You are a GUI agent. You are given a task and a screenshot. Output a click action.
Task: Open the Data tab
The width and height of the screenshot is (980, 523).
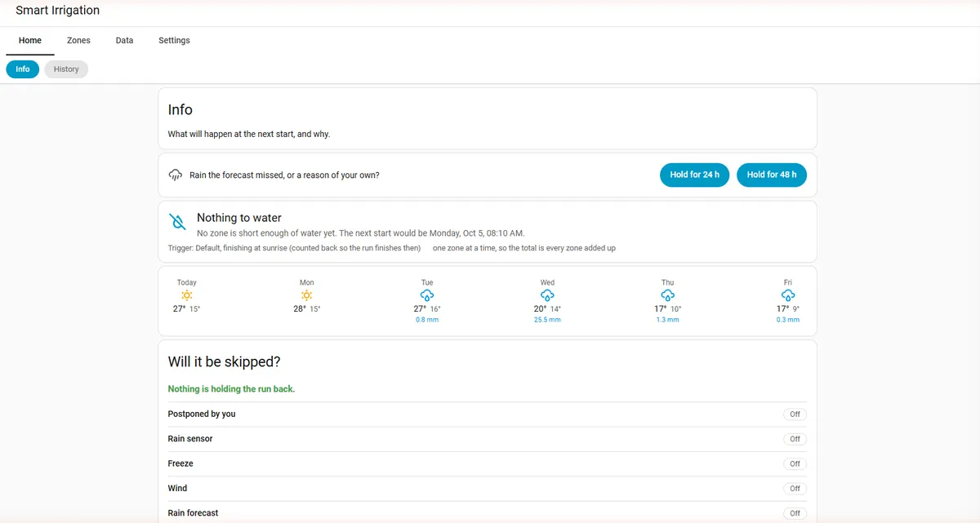(x=124, y=40)
